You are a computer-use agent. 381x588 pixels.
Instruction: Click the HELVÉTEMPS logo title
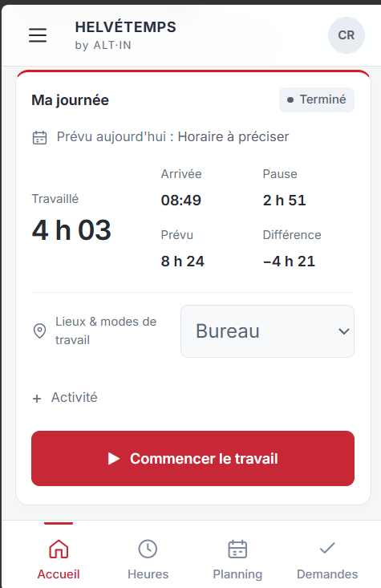pyautogui.click(x=125, y=27)
